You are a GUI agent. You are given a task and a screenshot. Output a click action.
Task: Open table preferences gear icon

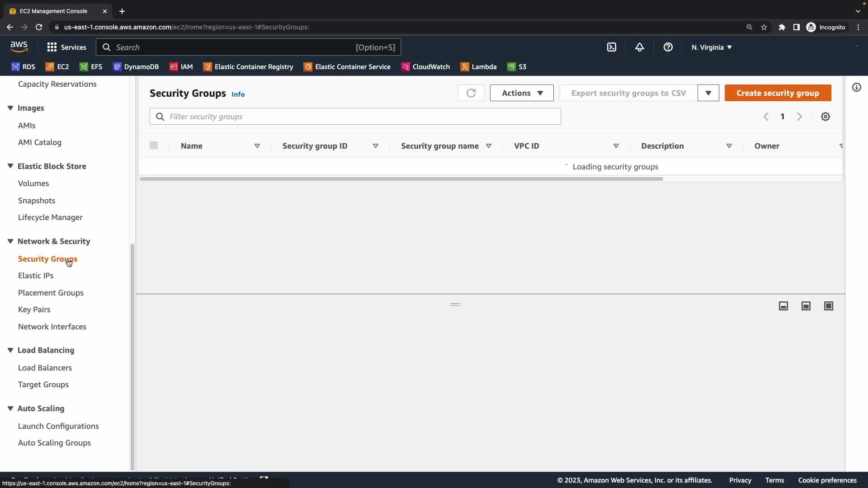click(x=825, y=117)
